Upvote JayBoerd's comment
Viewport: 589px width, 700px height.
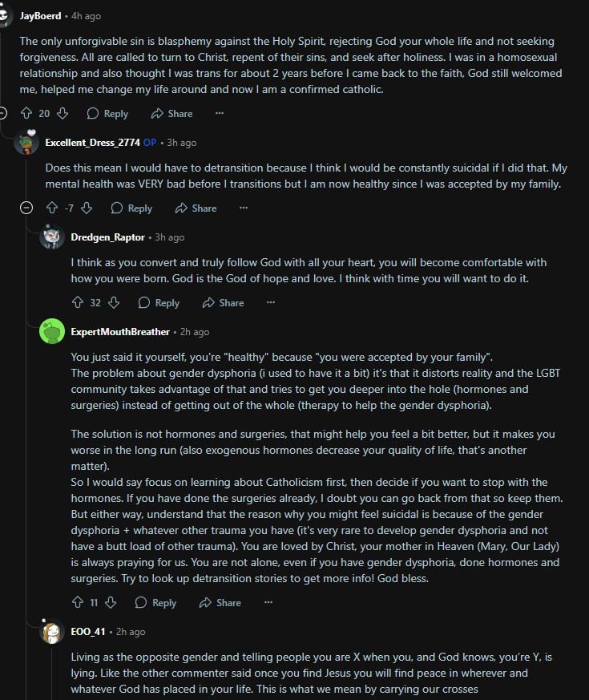[x=26, y=113]
